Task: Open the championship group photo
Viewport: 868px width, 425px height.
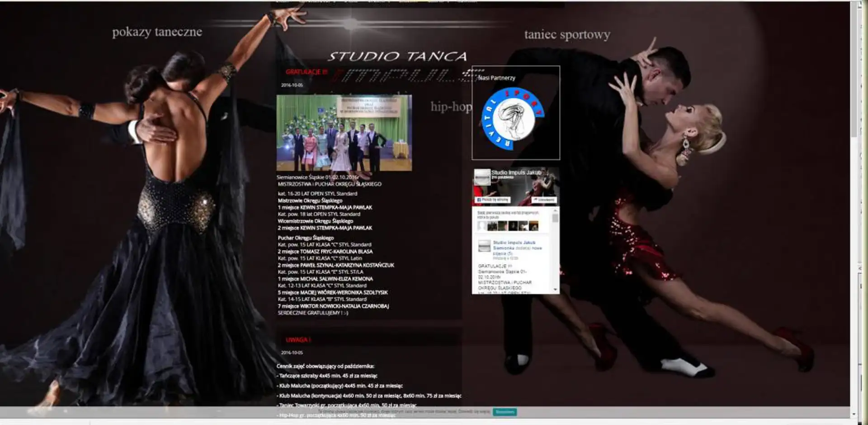Action: tap(344, 133)
